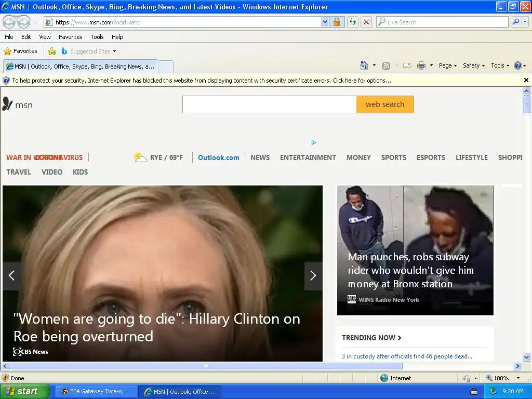532x399 pixels.
Task: Click the Refresh page icon
Action: point(353,22)
